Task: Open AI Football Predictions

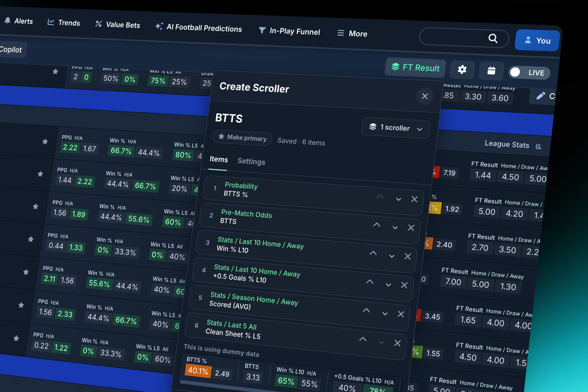Action: (198, 28)
